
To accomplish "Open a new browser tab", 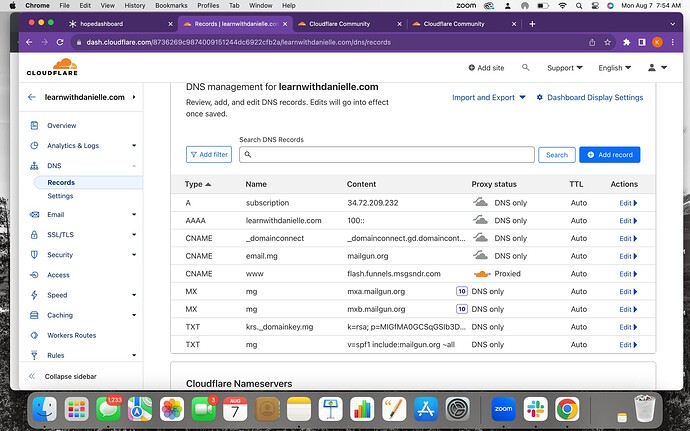I will [x=532, y=24].
